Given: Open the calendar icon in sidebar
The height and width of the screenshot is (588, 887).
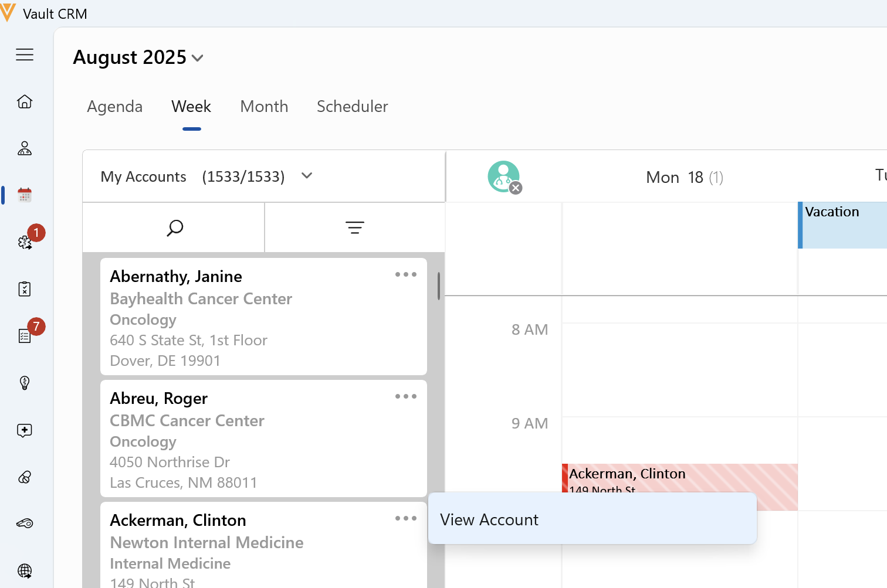Looking at the screenshot, I should 25,195.
